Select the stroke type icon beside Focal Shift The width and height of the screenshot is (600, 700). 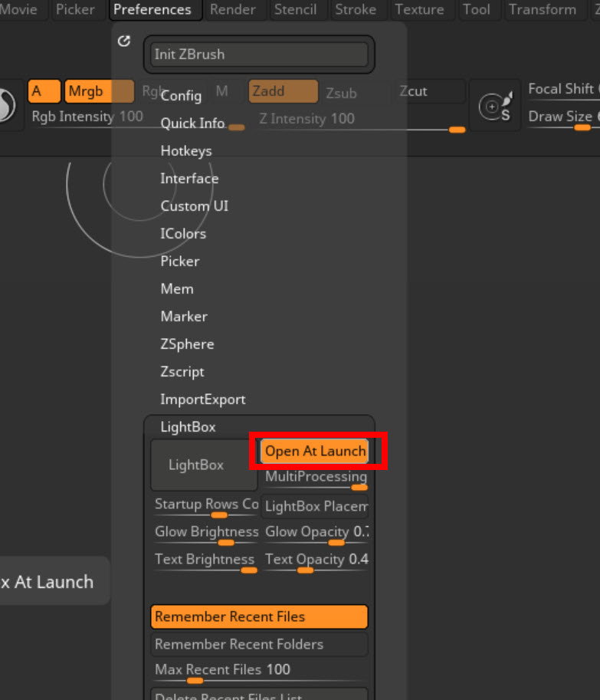click(x=495, y=107)
